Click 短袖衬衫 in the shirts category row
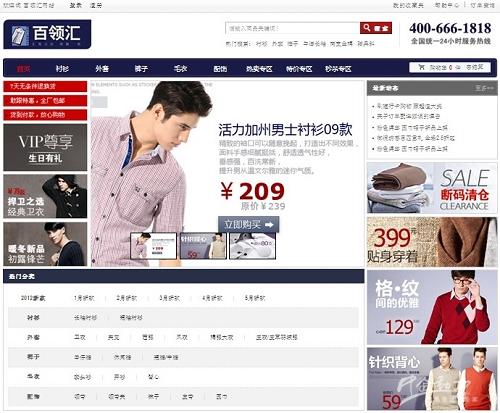The height and width of the screenshot is (413, 500). [131, 318]
